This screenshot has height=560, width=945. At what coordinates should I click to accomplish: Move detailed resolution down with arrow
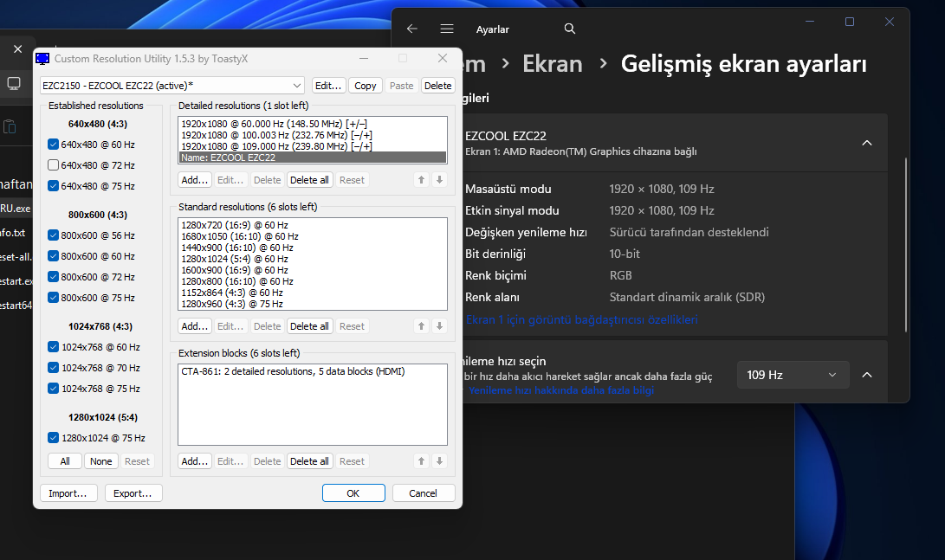[x=439, y=180]
